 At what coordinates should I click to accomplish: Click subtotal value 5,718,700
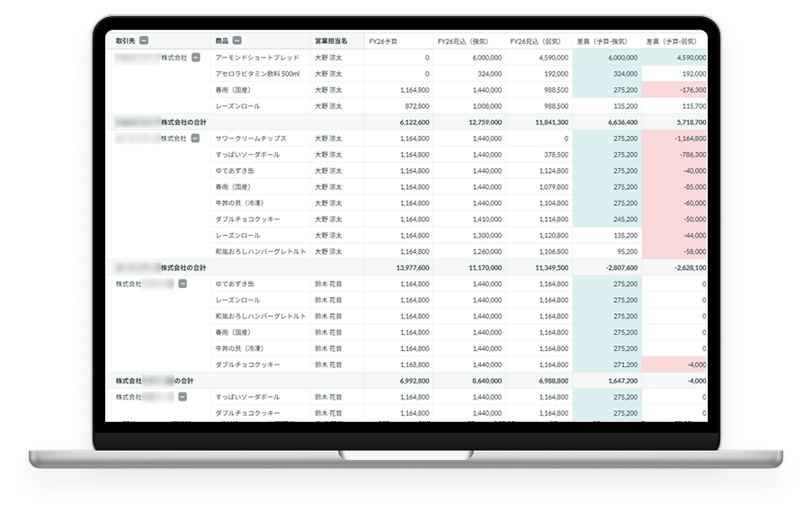(x=674, y=122)
